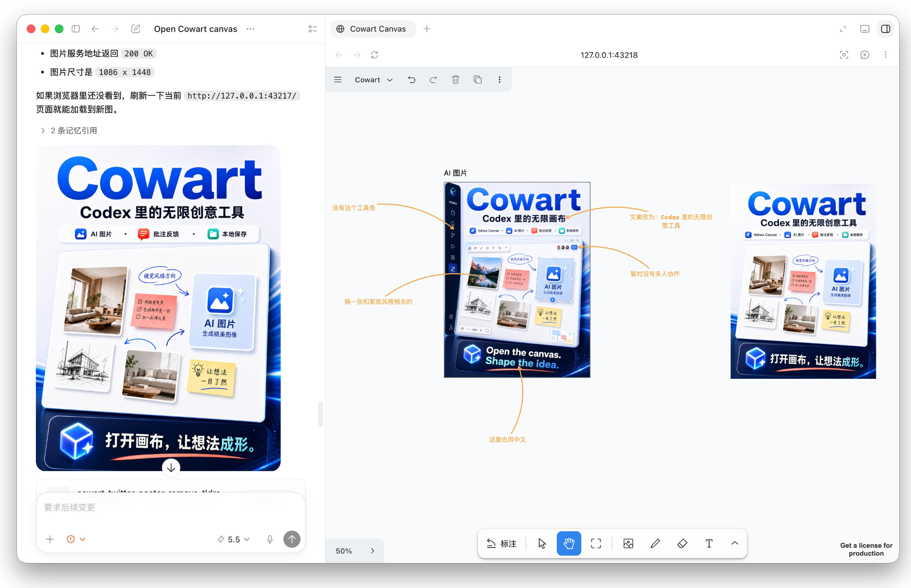Viewport: 911px width, 588px height.
Task: Reload the Cowart canvas page
Action: 374,55
